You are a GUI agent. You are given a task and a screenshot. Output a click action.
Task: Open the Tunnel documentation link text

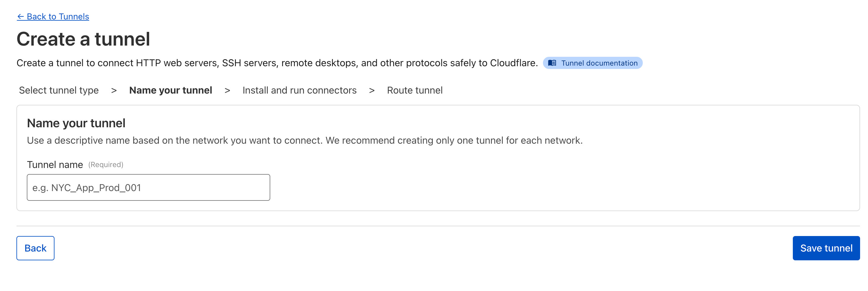pos(599,63)
